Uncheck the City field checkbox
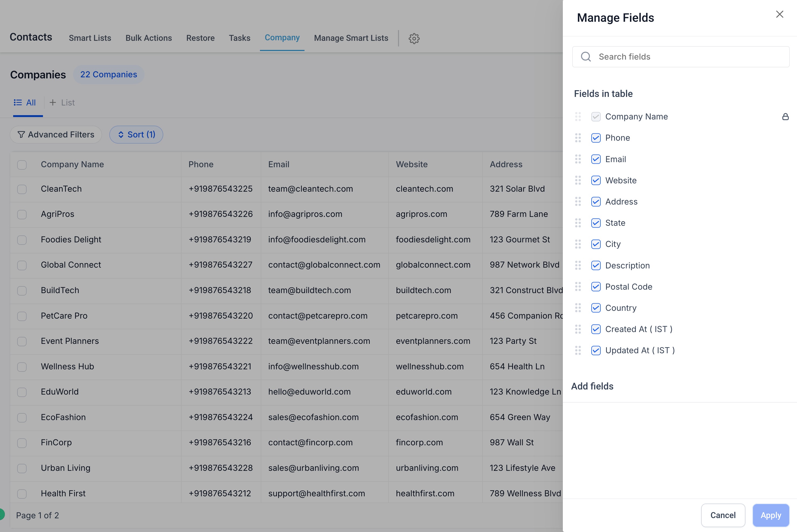Viewport: 797px width, 532px height. point(596,244)
